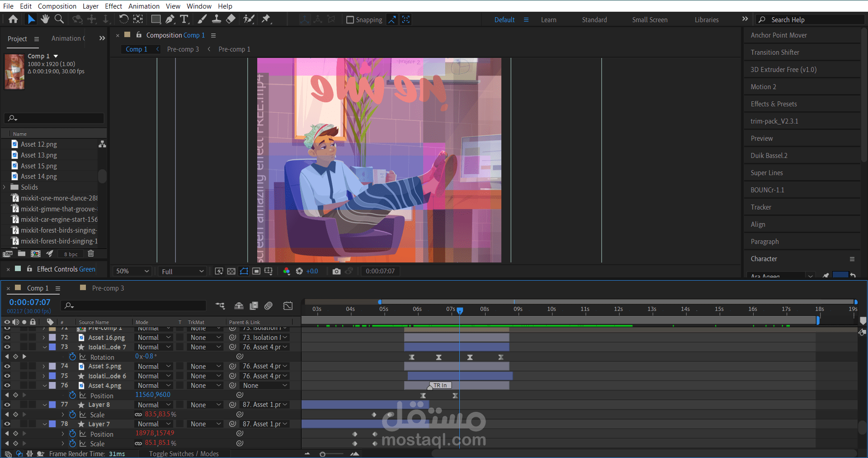This screenshot has height=458, width=868.
Task: Select the Clone Stamp tool
Action: (x=217, y=19)
